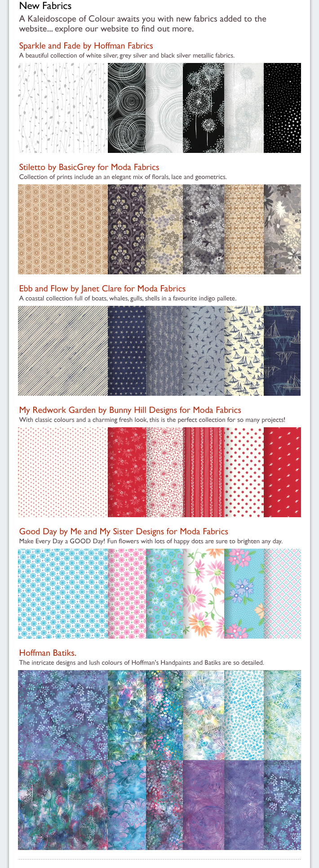Image resolution: width=319 pixels, height=868 pixels.
Task: Select the grey floral Stiletto fabric swatch
Action: pyautogui.click(x=282, y=229)
